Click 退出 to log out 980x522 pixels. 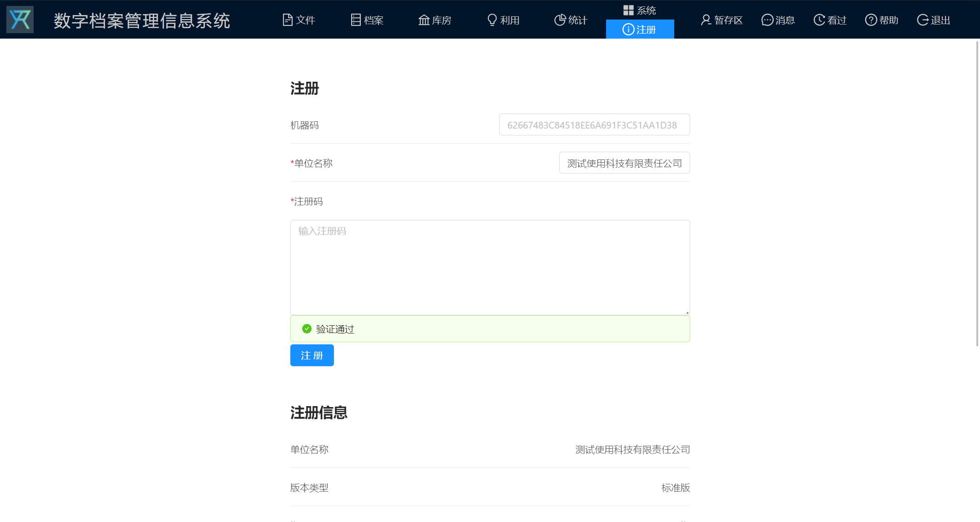point(933,20)
